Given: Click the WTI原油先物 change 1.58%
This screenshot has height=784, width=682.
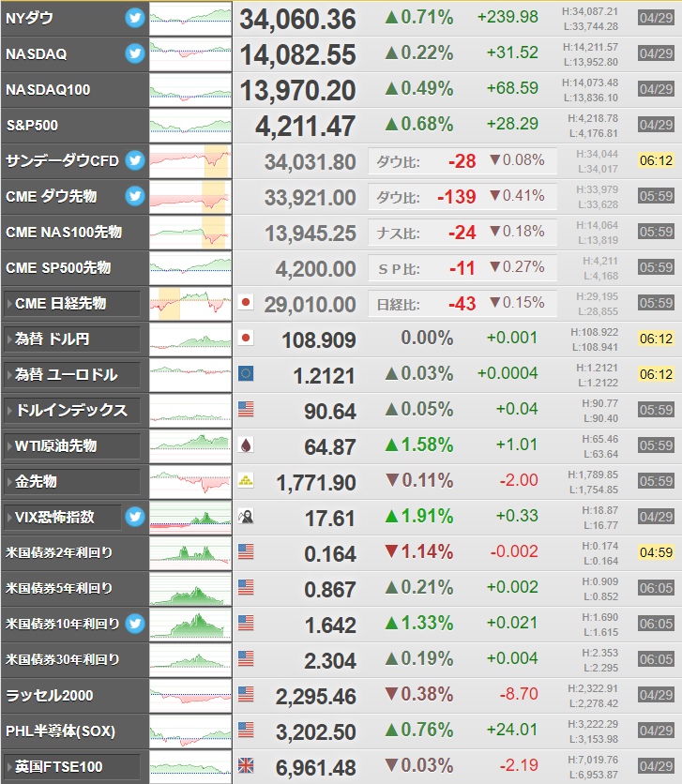Looking at the screenshot, I should [x=419, y=445].
